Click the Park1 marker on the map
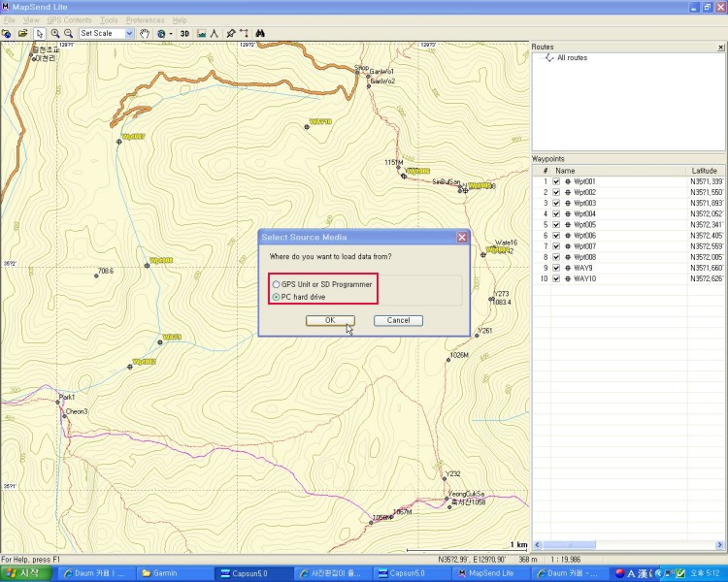728x582 pixels. coord(57,402)
